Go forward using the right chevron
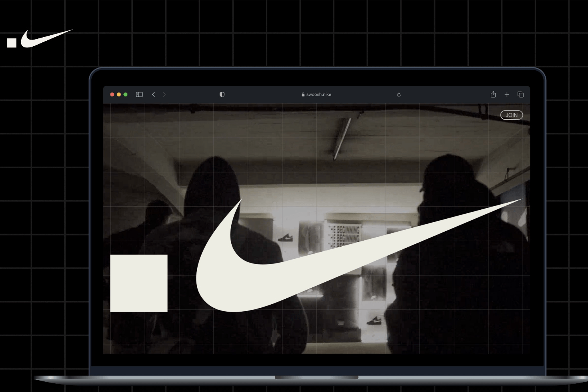This screenshot has width=588, height=392. [x=164, y=94]
